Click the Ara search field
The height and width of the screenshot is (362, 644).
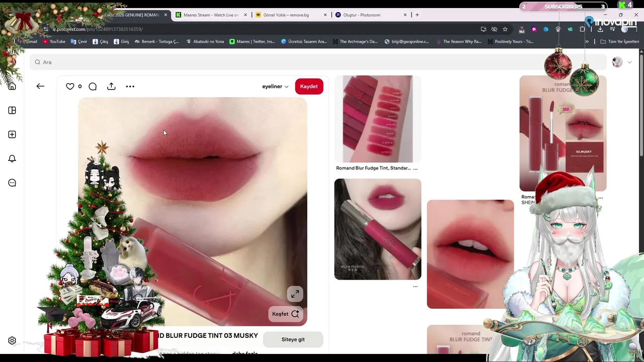coord(317,62)
